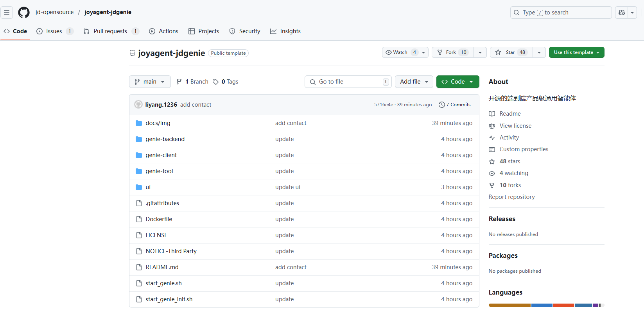Image resolution: width=644 pixels, height=311 pixels.
Task: Open the Copilot icon in header
Action: click(622, 13)
